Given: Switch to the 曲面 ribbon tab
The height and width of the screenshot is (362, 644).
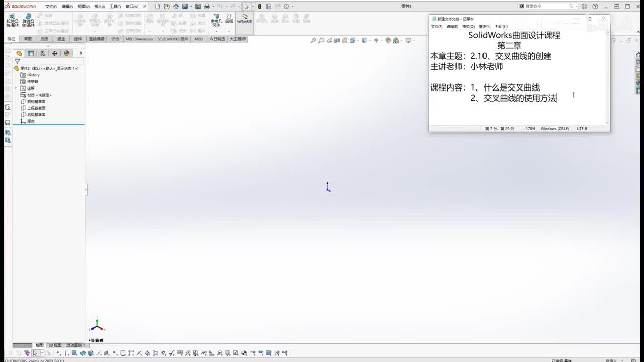Looking at the screenshot, I should (x=44, y=39).
